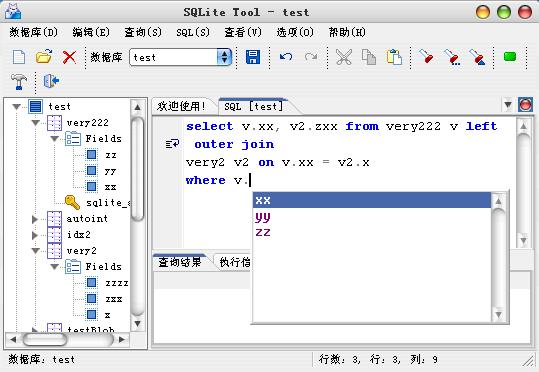The image size is (539, 372).
Task: Expand the idx2 table node
Action: (x=35, y=235)
